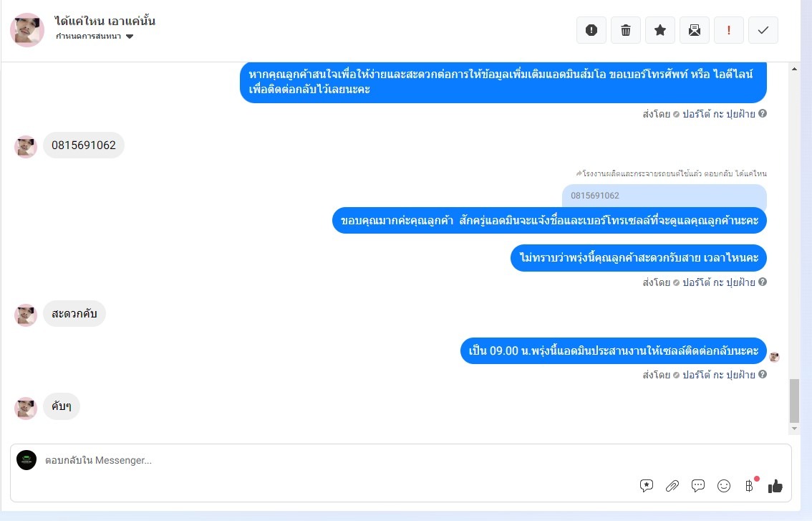The image size is (812, 521).
Task: Open customer profile picture in header
Action: click(27, 30)
